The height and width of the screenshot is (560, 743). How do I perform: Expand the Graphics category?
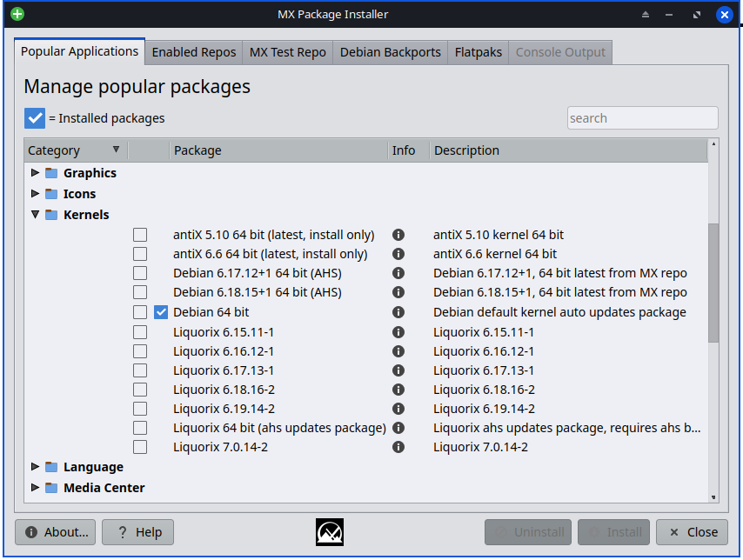(35, 173)
